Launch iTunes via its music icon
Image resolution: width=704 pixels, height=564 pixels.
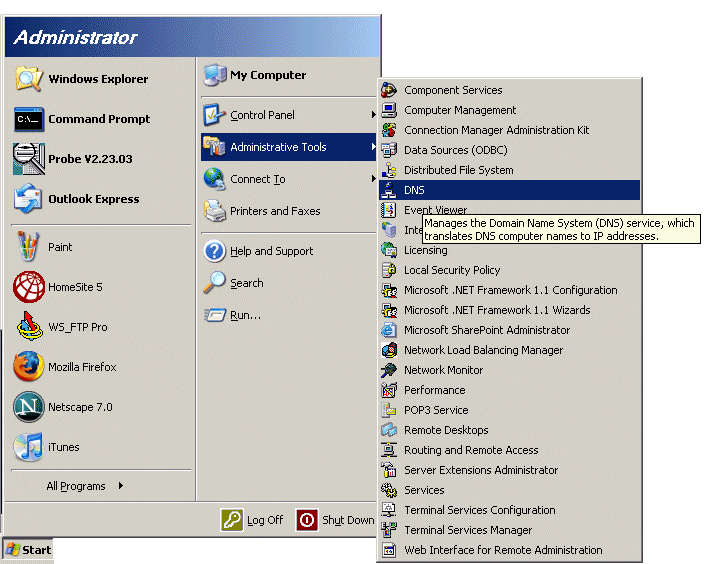point(29,447)
